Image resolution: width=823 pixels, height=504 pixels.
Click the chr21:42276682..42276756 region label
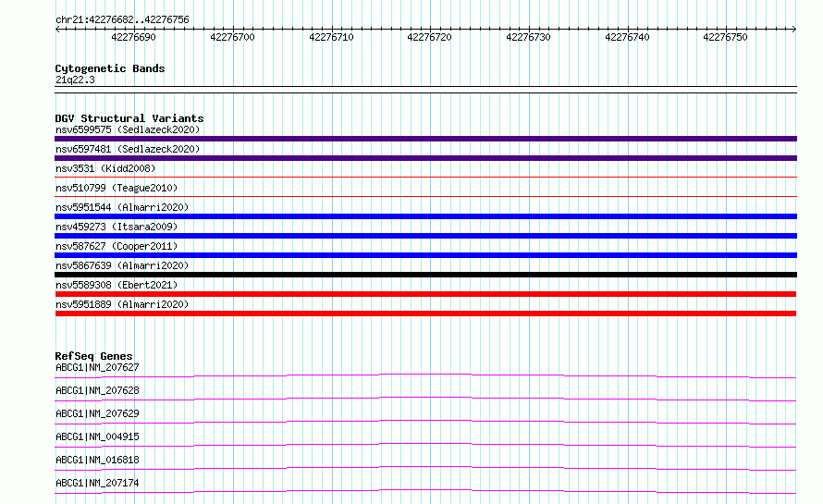click(x=122, y=19)
